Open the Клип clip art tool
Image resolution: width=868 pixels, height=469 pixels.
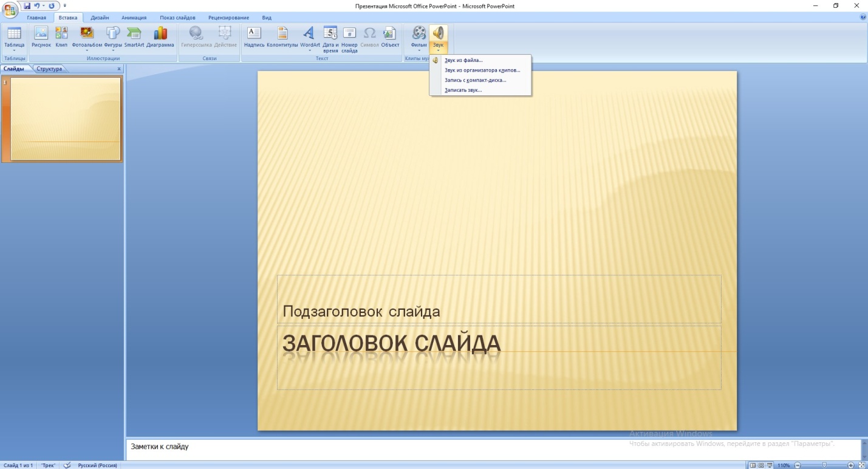pyautogui.click(x=61, y=36)
